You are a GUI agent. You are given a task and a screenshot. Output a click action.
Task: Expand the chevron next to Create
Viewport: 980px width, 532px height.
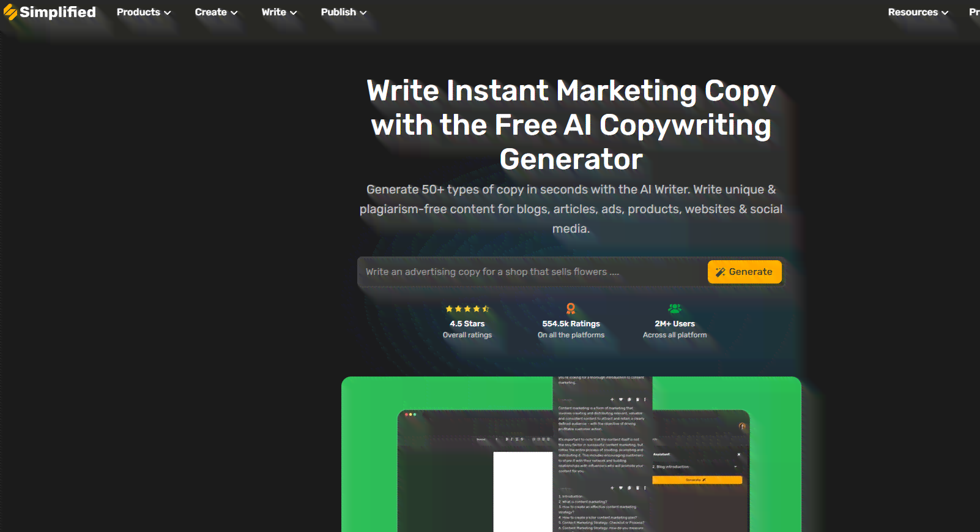tap(234, 13)
